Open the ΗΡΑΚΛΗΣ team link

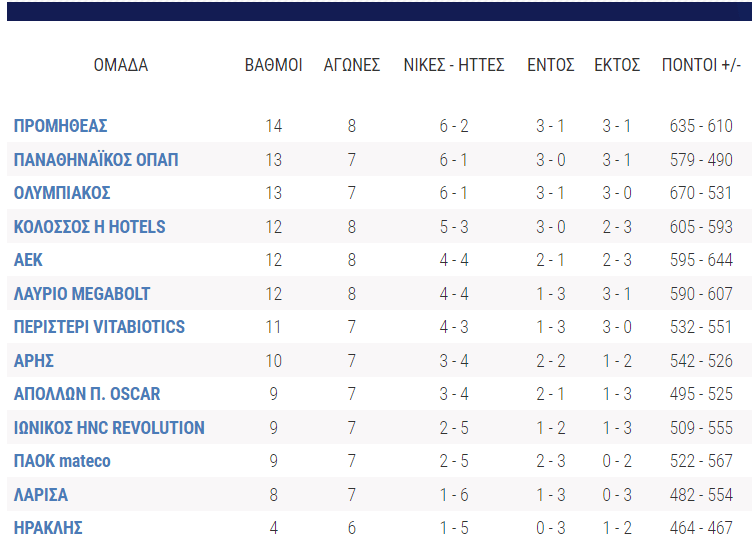click(48, 528)
